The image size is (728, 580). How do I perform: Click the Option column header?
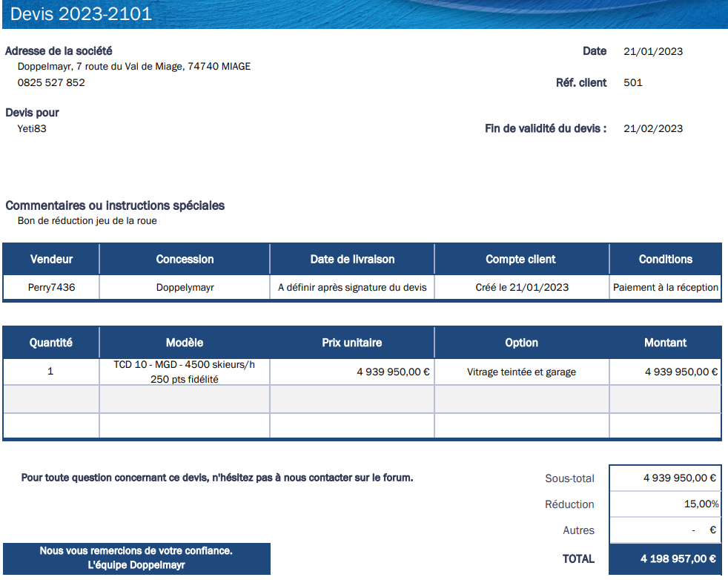(521, 343)
